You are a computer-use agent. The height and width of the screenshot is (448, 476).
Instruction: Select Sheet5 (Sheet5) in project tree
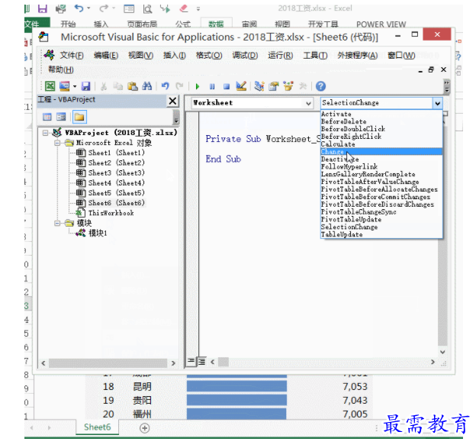pos(116,193)
